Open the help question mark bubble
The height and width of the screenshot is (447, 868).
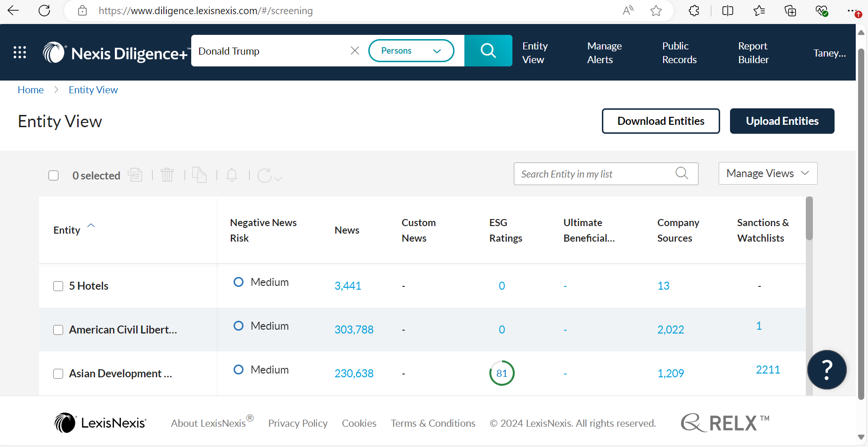tap(827, 370)
